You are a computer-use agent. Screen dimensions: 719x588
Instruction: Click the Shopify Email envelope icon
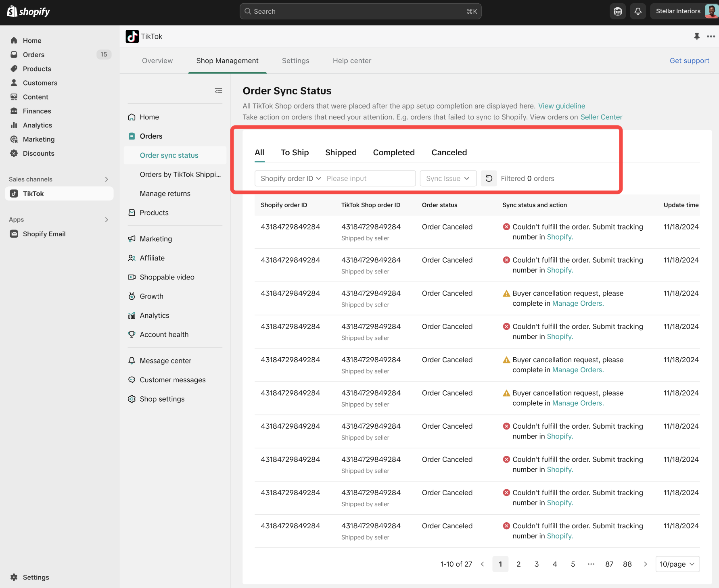14,234
